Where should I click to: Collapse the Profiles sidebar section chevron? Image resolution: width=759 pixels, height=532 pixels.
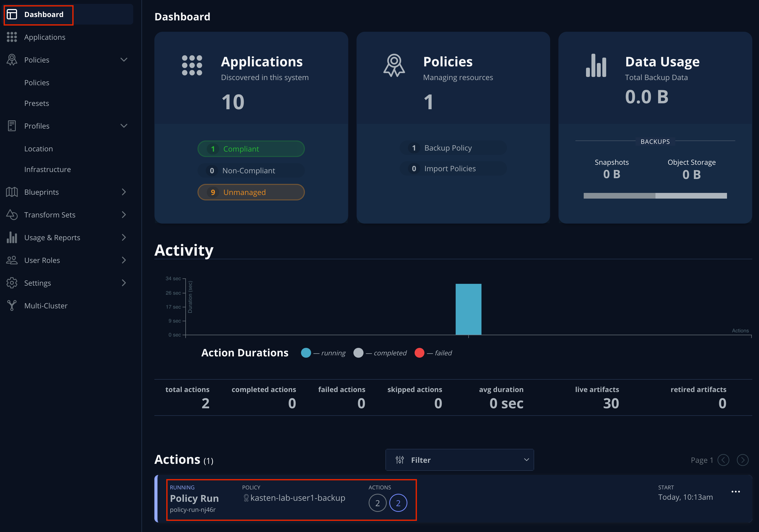tap(124, 126)
